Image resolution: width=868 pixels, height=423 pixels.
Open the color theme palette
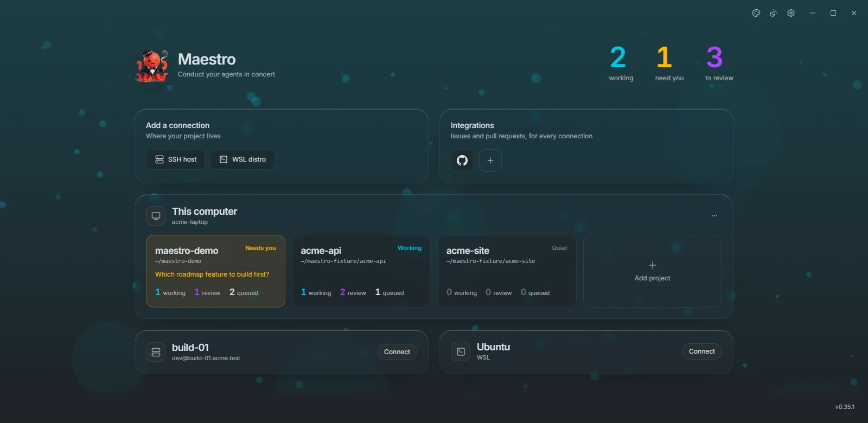coord(756,13)
